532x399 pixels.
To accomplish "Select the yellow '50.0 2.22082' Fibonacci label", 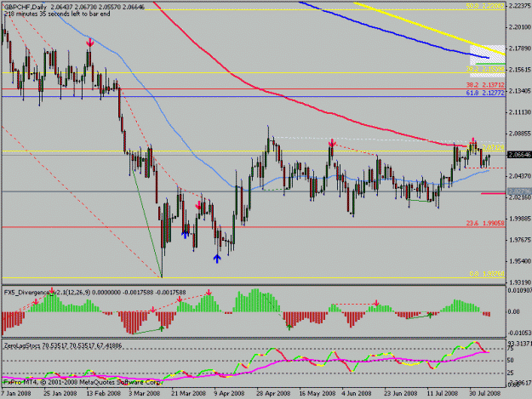I will click(x=485, y=6).
